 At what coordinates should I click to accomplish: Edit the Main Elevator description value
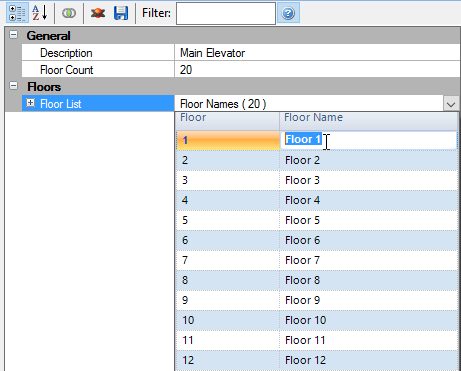click(317, 53)
